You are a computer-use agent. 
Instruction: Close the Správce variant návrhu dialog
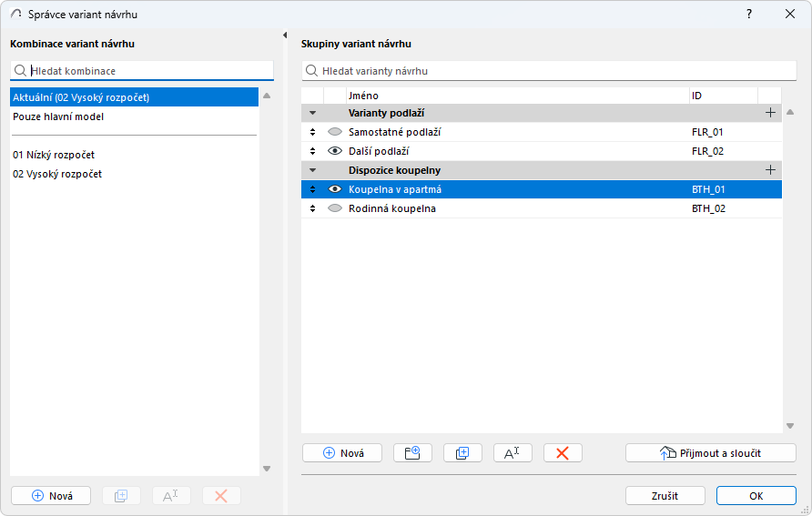point(790,14)
